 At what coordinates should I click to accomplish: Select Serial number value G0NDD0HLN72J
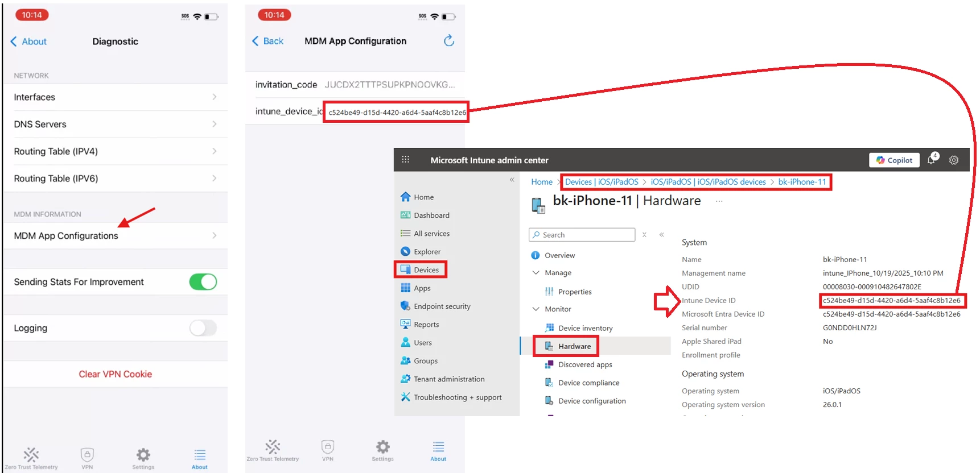tap(850, 327)
